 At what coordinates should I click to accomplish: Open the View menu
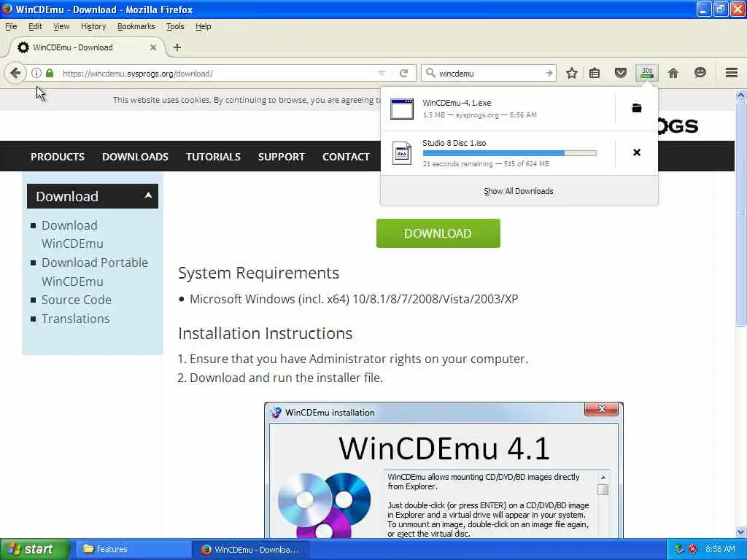(61, 27)
